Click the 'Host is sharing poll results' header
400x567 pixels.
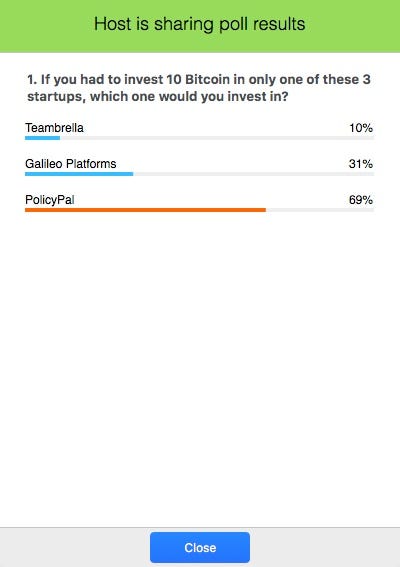coord(200,24)
